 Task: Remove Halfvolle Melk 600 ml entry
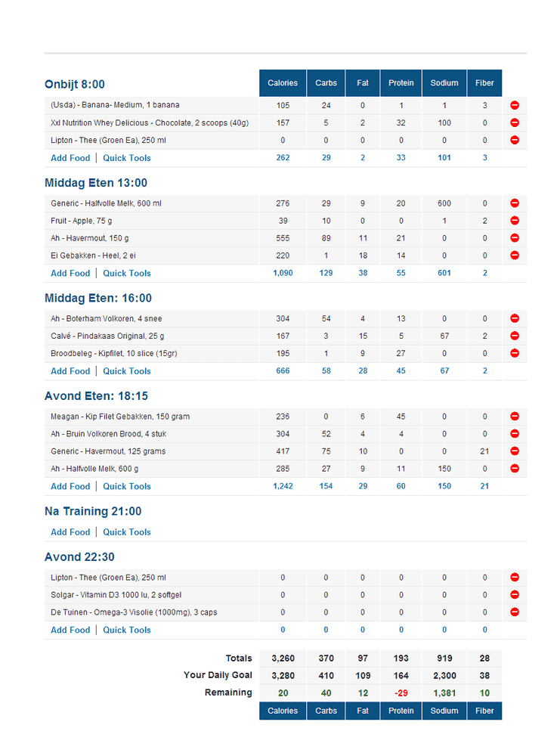515,203
